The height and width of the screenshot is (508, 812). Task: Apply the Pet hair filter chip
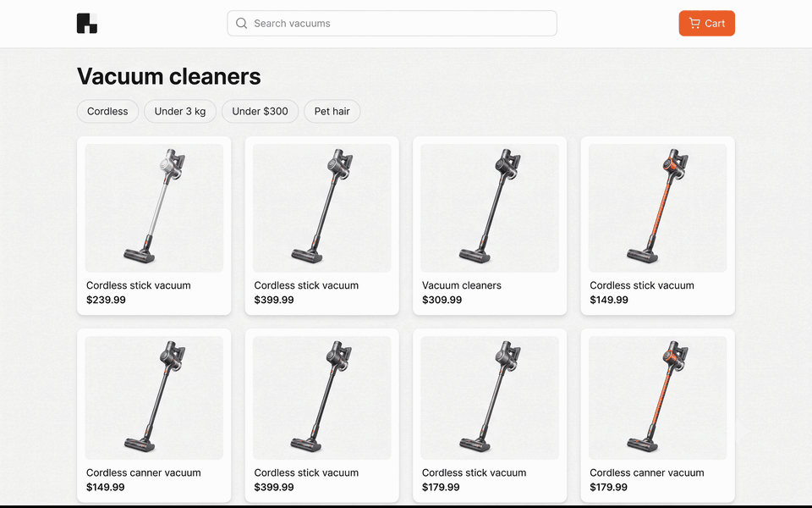click(332, 112)
